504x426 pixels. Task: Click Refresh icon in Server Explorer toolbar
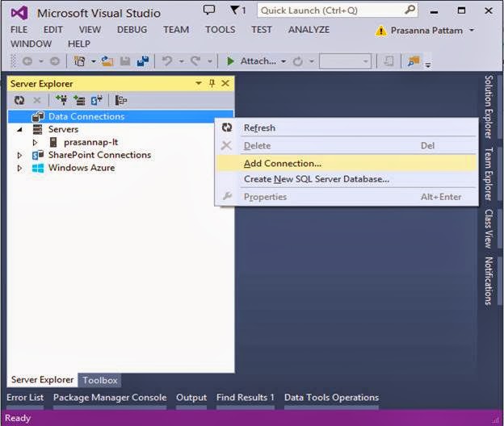[x=19, y=101]
